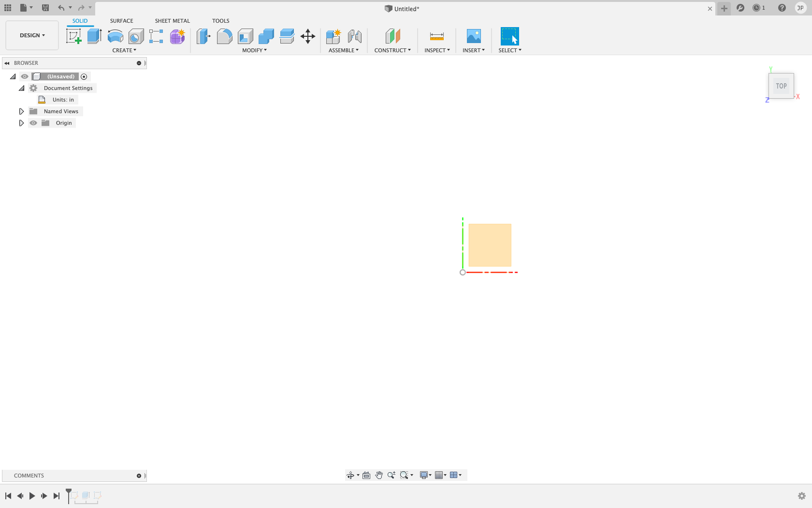This screenshot has height=508, width=812.
Task: Open the Rectangular Pattern tool
Action: [156, 36]
